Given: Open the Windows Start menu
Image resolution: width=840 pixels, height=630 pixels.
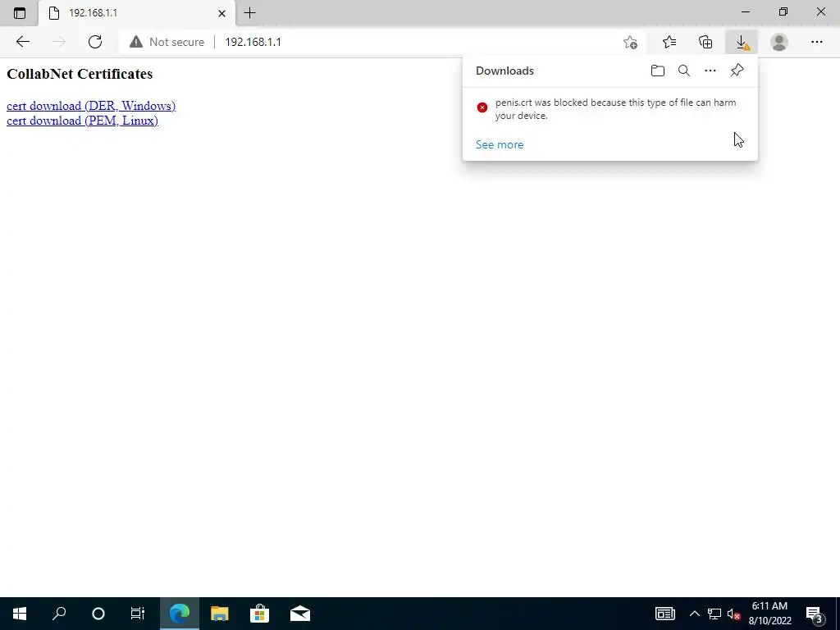Looking at the screenshot, I should click(x=20, y=614).
